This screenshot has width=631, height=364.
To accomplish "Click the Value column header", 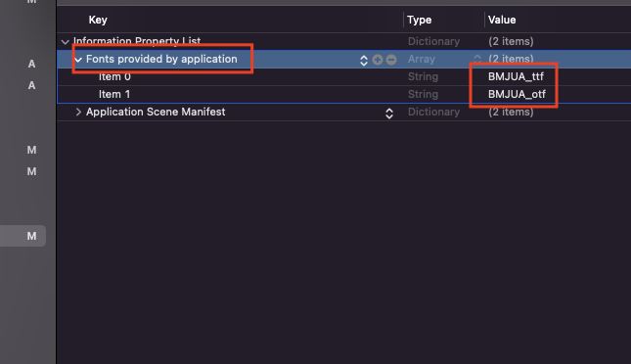I will (502, 20).
